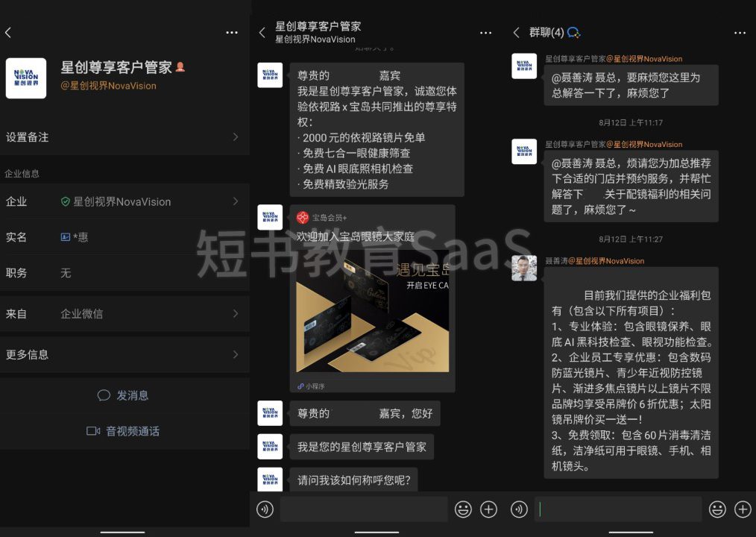This screenshot has height=537, width=756.
Task: Open plus attachments menu in middle chat
Action: [489, 509]
